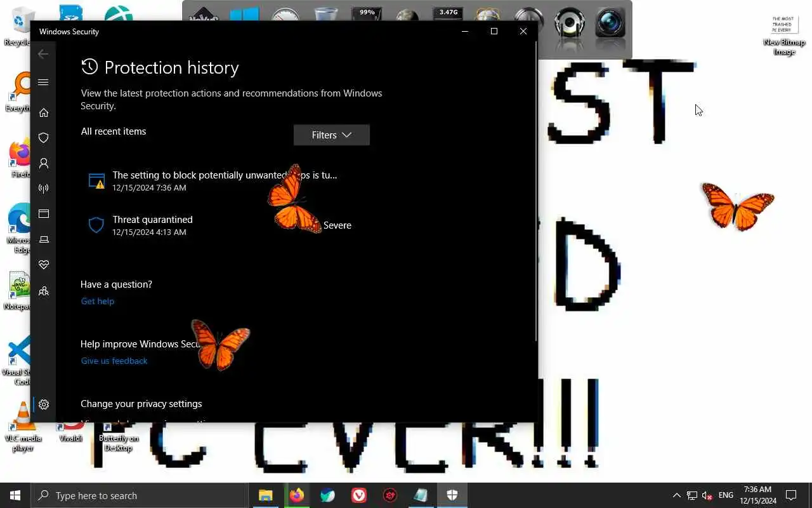Viewport: 812px width, 508px height.
Task: Select the Firefox desktop shortcut
Action: pyautogui.click(x=19, y=159)
